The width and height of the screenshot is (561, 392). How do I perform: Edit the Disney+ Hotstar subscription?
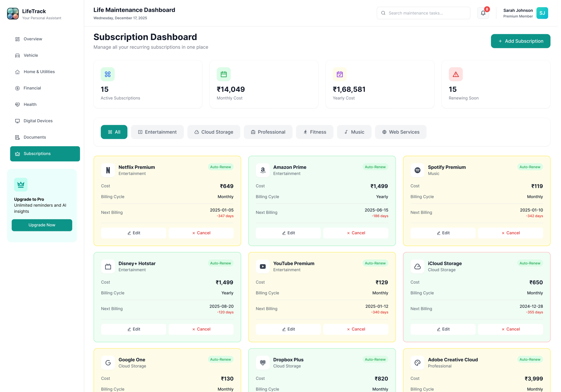133,329
